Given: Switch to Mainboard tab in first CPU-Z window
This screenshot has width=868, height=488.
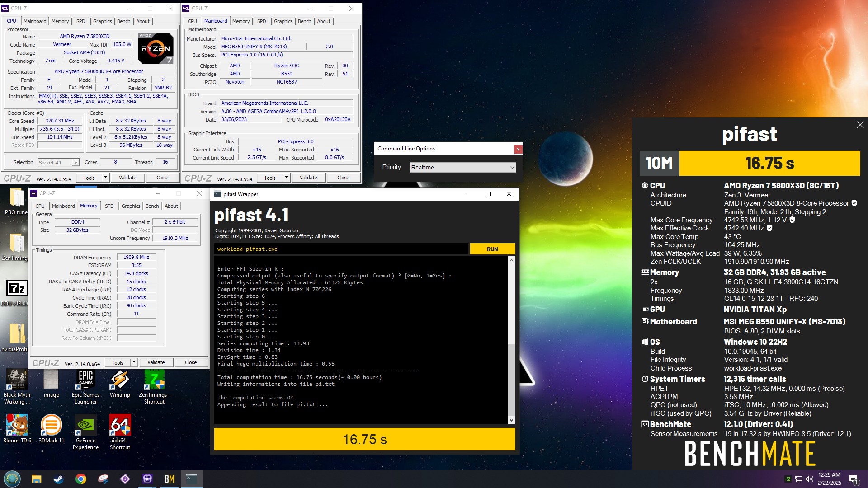Looking at the screenshot, I should tap(35, 21).
